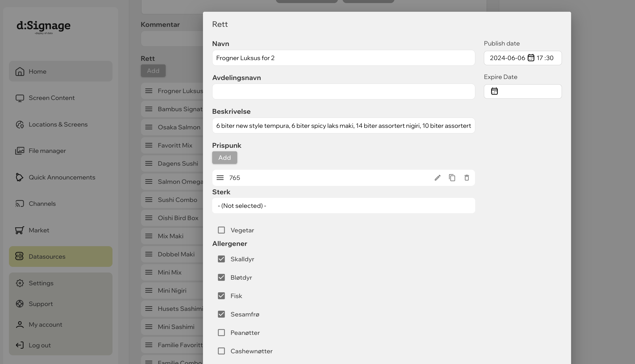Uncheck the Fisk allergen
Viewport: 635px width, 364px height.
click(x=221, y=296)
